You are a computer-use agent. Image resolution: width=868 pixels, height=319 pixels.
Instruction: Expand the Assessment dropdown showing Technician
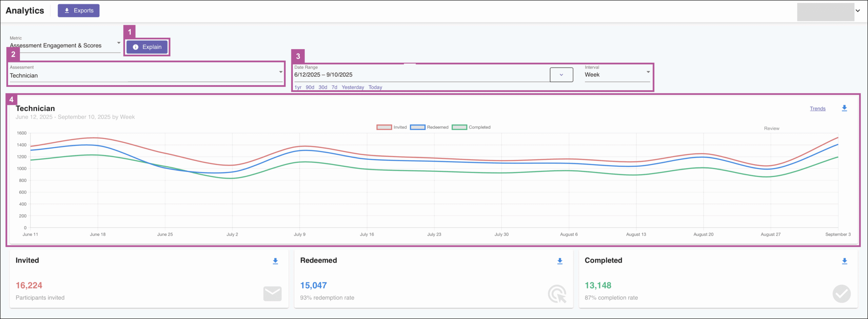(x=146, y=75)
